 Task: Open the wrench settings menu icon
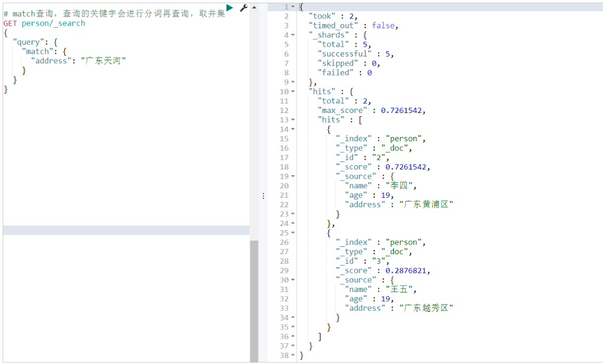pos(244,7)
